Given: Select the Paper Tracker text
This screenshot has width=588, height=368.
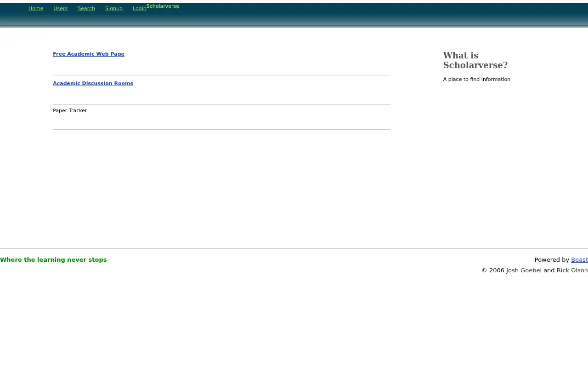Looking at the screenshot, I should tap(70, 110).
